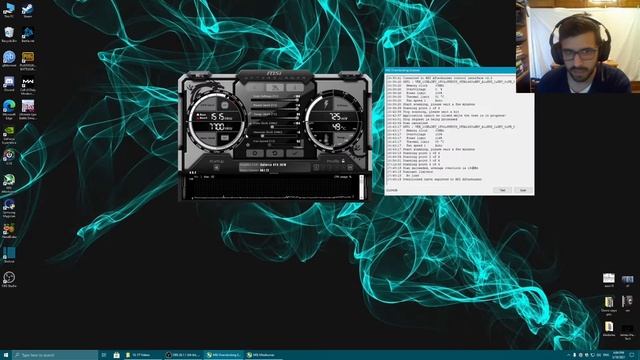640x360 pixels.
Task: Click voltage lightning icon in right gauge
Action: (326, 104)
